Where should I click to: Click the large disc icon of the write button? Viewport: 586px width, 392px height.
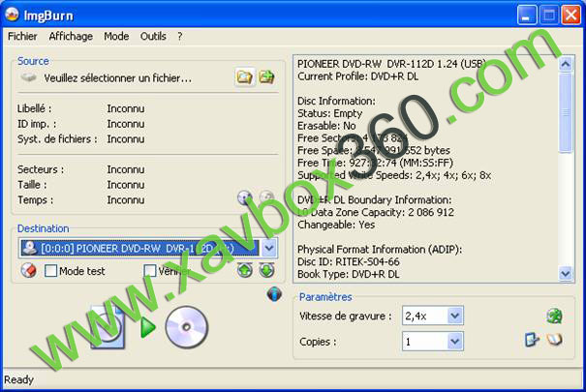pyautogui.click(x=187, y=327)
